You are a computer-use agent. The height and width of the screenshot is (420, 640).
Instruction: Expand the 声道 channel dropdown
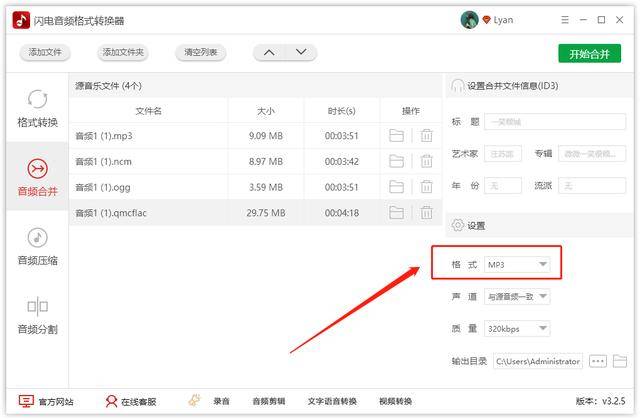tap(517, 297)
